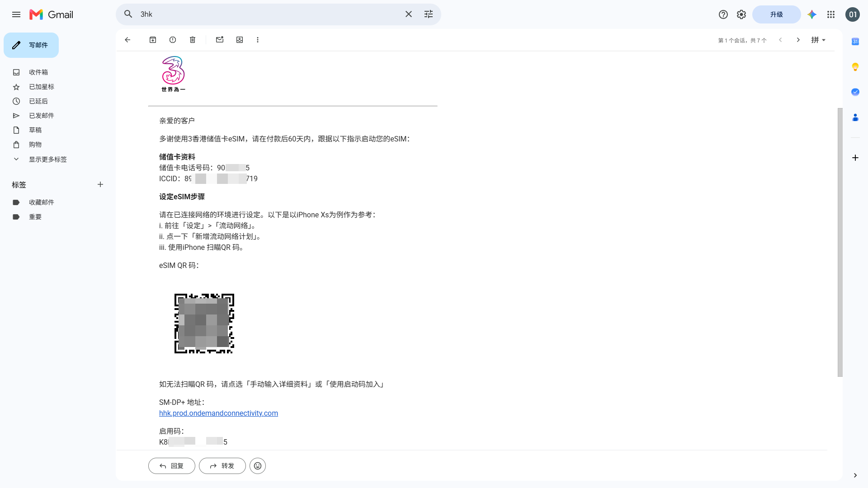Add an emoji reaction

258,466
